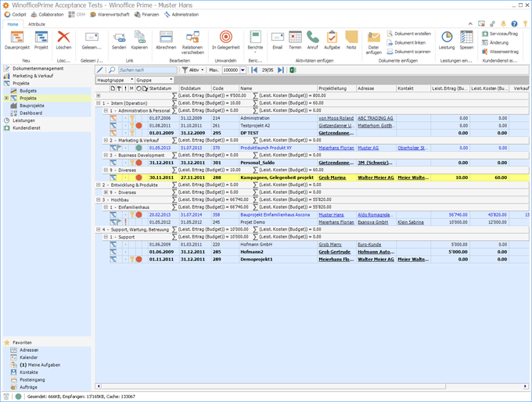Jump to first record arrow
The width and height of the screenshot is (532, 402).
coord(254,70)
